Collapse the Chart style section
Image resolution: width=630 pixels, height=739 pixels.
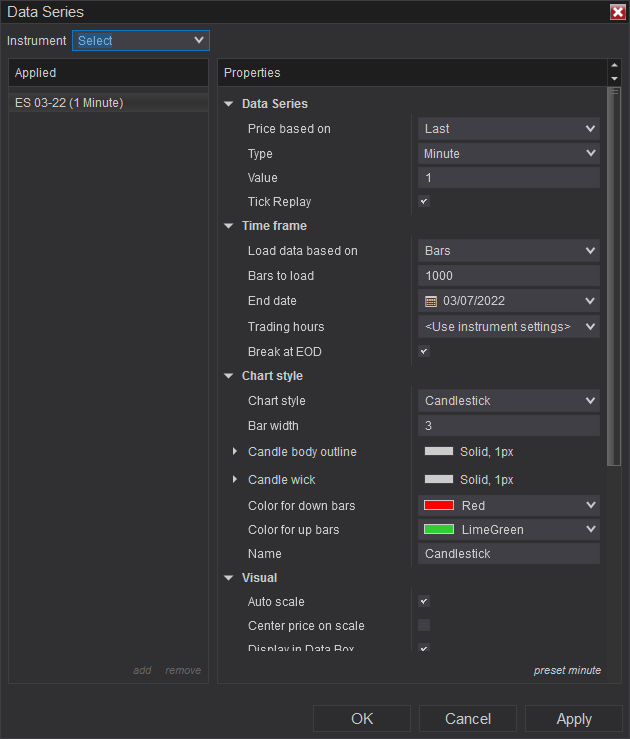pos(229,376)
